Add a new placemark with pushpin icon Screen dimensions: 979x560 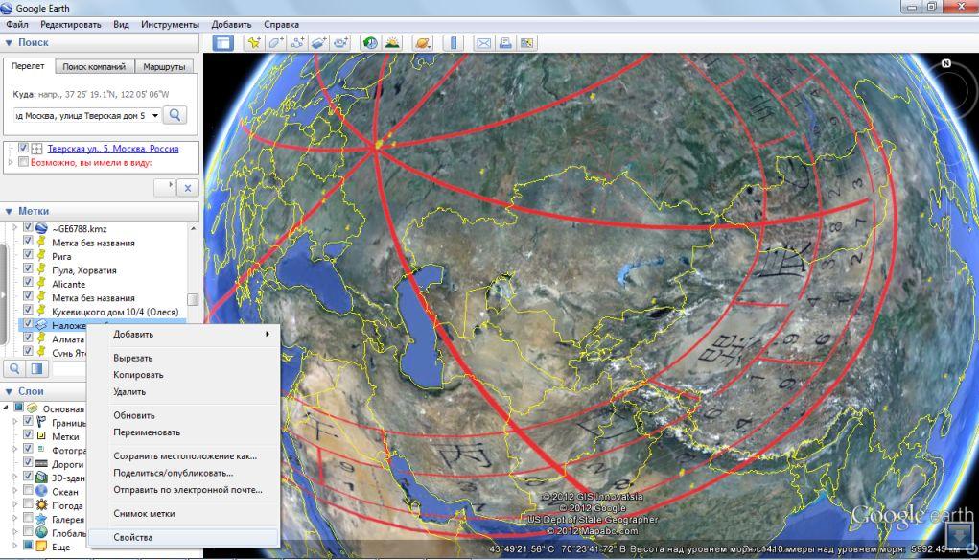254,42
